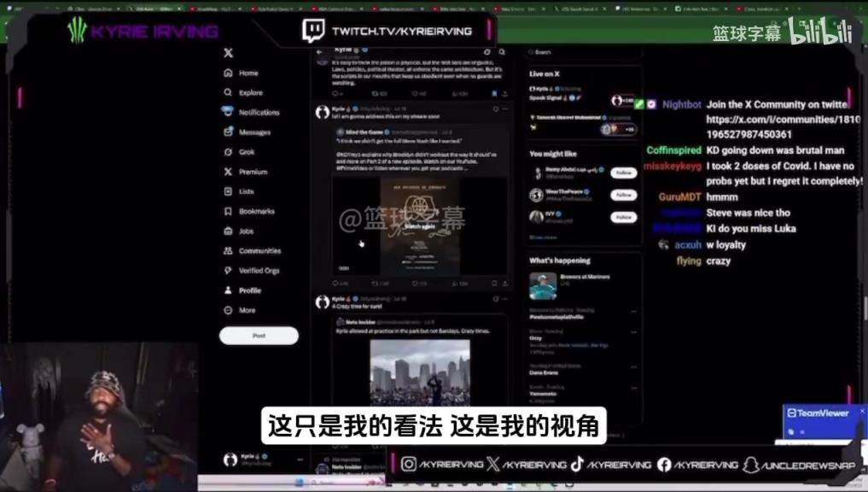Bookmark the post quoting Mind the Game
Image resolution: width=868 pixels, height=492 pixels.
pos(494,283)
